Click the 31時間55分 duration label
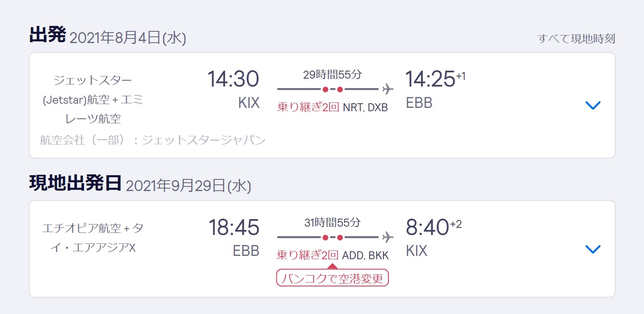This screenshot has height=314, width=644. [x=332, y=223]
